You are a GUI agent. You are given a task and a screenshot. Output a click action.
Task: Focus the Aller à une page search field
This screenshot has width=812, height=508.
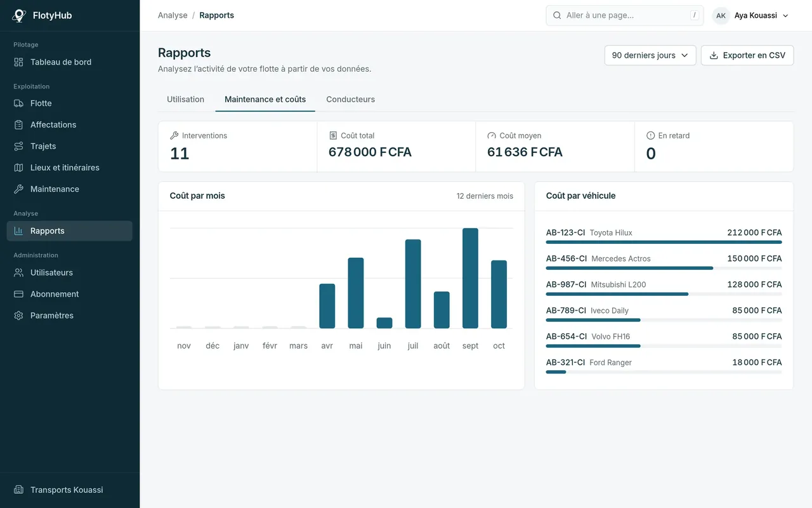point(625,15)
